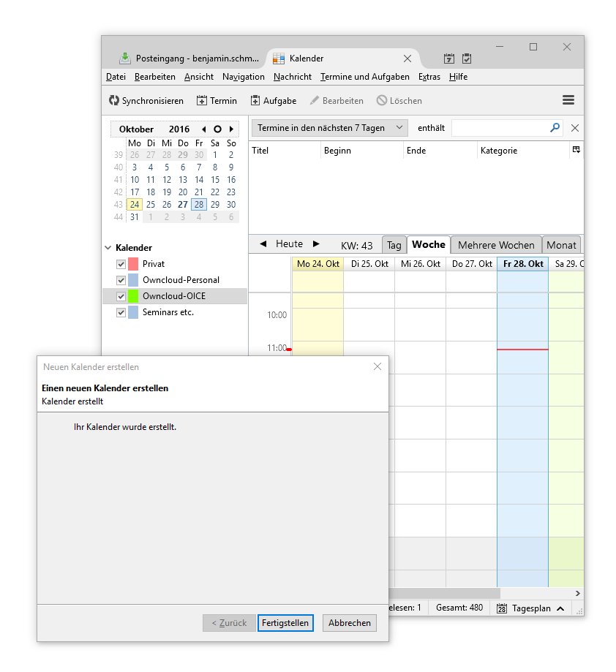Open the hamburger application menu
The height and width of the screenshot is (672, 616).
click(568, 100)
